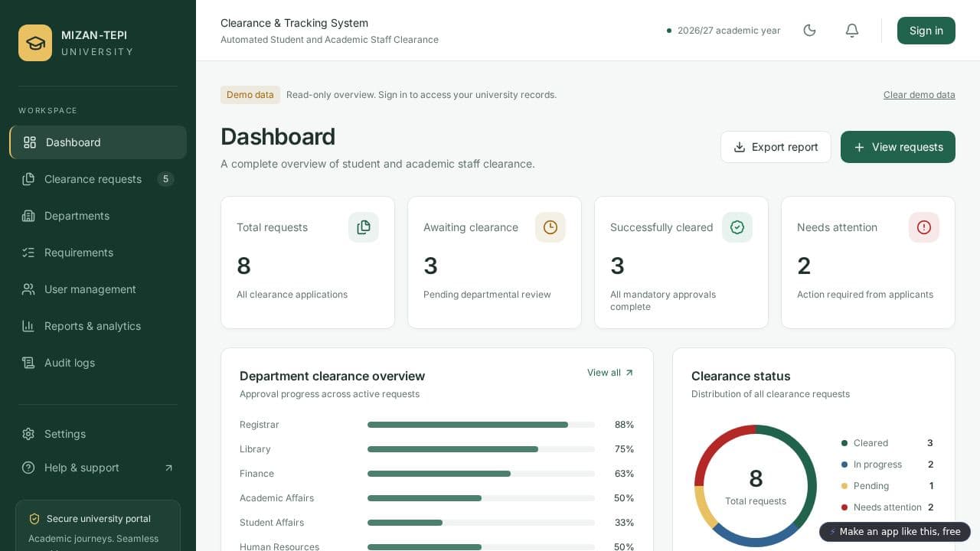Click the clearance status donut chart center
The image size is (980, 551).
pyautogui.click(x=756, y=486)
